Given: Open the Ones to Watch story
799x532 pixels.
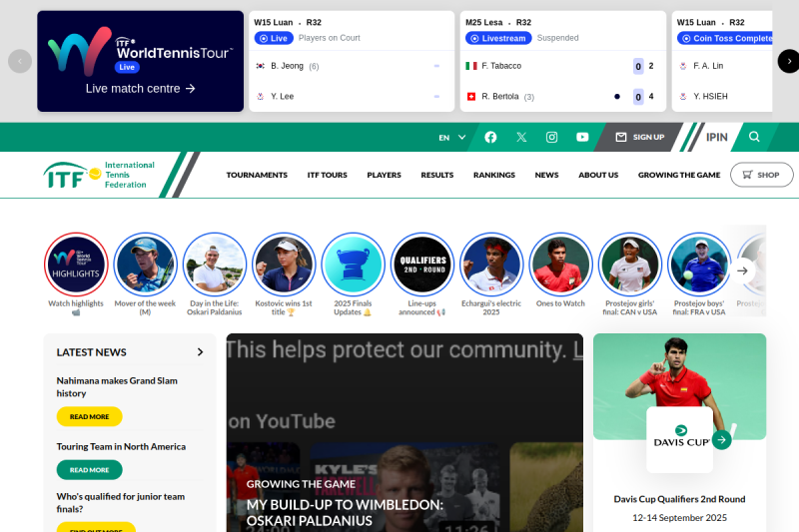Looking at the screenshot, I should pyautogui.click(x=560, y=265).
